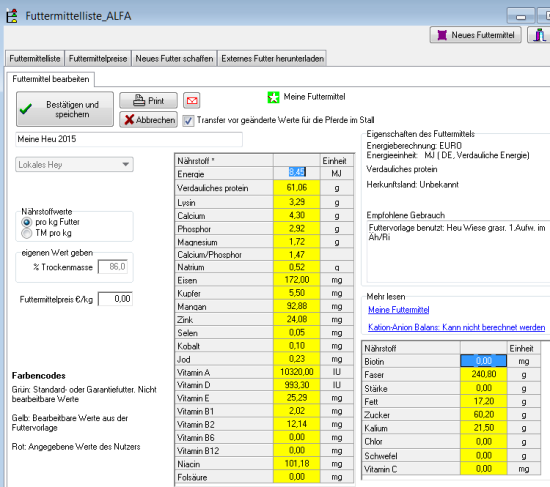Select the pro kg Futter radio button
This screenshot has height=487, width=550.
coord(27,222)
